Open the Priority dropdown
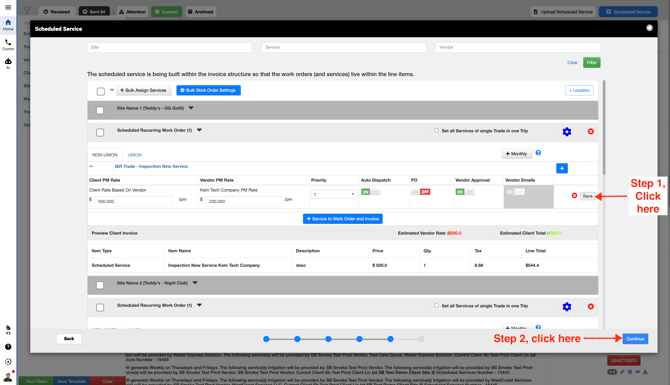 [x=334, y=194]
